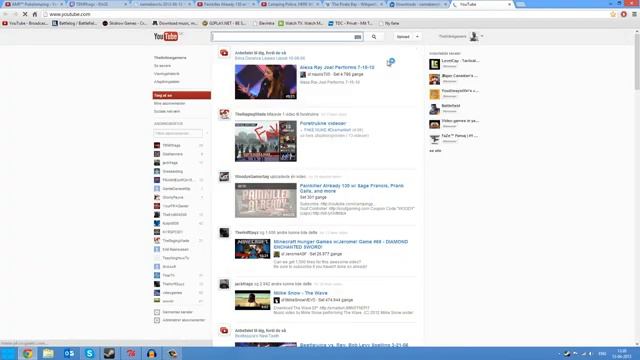
Task: Click the red recommendation icon above Alexa Ray video
Action: pyautogui.click(x=224, y=53)
